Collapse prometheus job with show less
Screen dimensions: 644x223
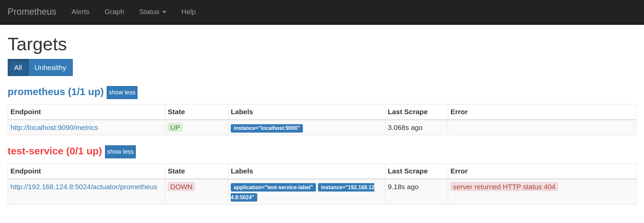[122, 92]
